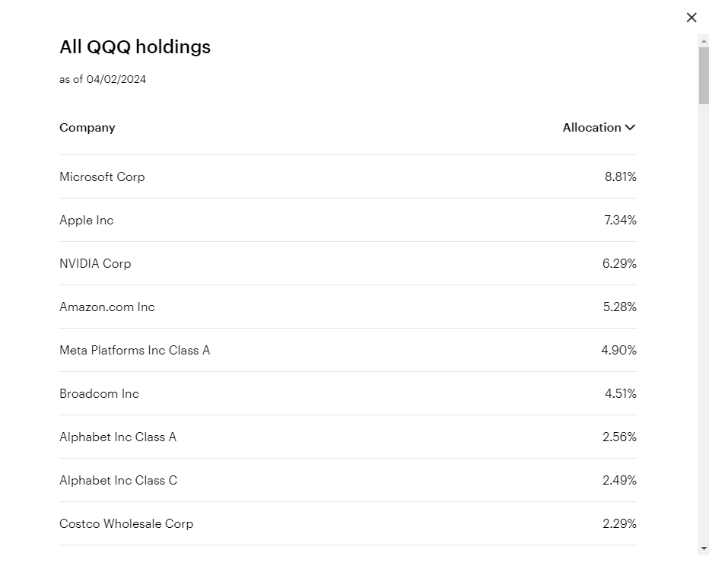Click the 2.29% Costco allocation value
This screenshot has width=709, height=588.
619,523
